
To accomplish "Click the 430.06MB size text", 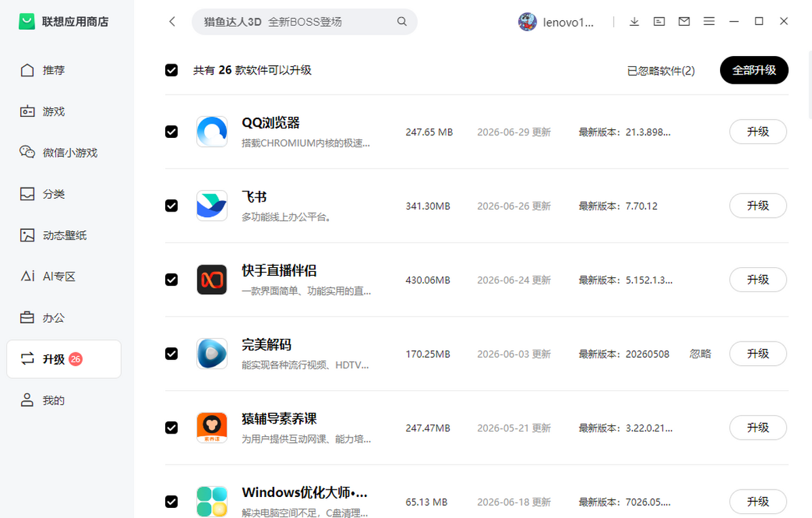I will [x=428, y=280].
